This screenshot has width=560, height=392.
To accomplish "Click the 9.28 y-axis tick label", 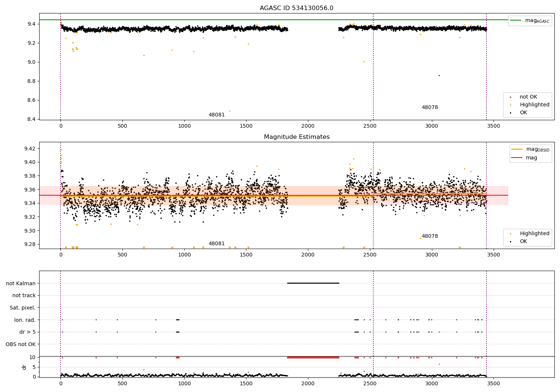I will (x=30, y=245).
